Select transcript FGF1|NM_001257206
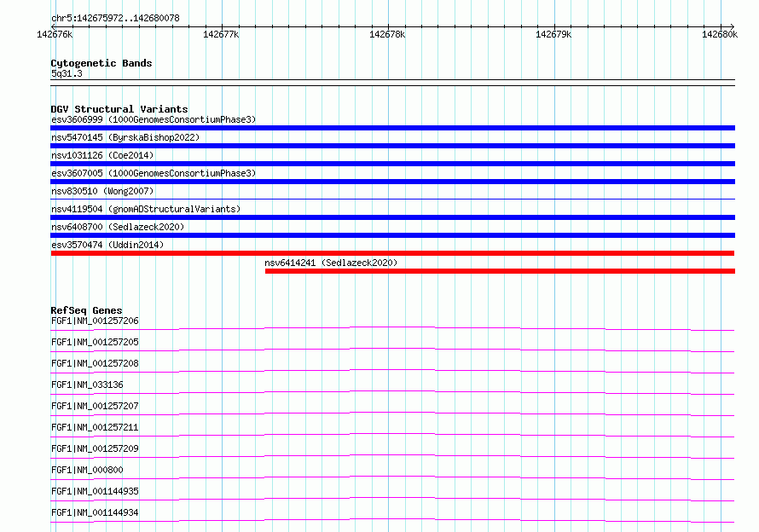This screenshot has width=759, height=532. click(95, 321)
